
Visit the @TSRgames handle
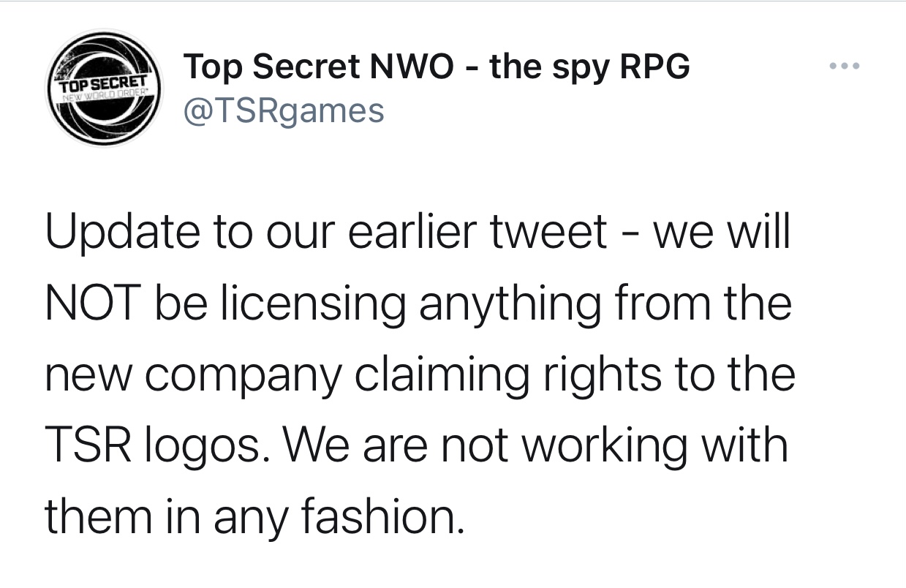point(284,110)
